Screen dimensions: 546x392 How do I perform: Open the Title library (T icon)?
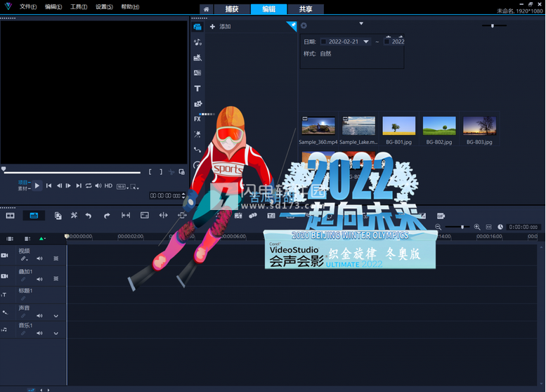pos(197,89)
